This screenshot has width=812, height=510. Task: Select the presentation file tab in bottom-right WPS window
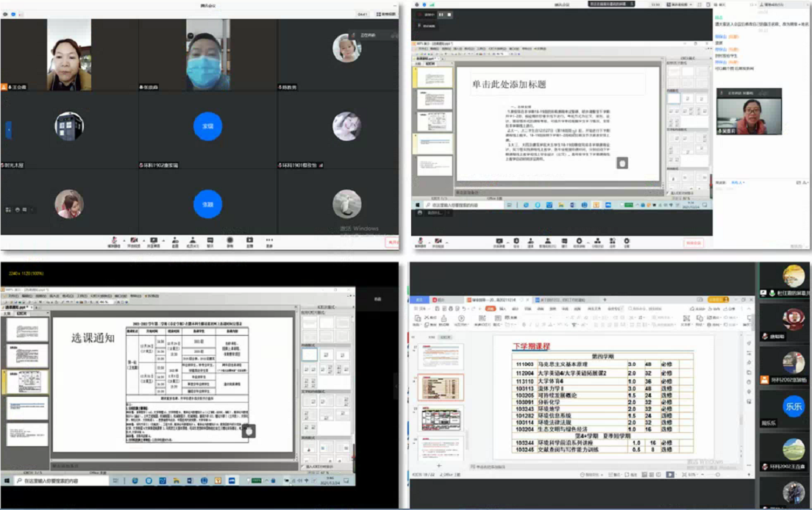coord(494,300)
